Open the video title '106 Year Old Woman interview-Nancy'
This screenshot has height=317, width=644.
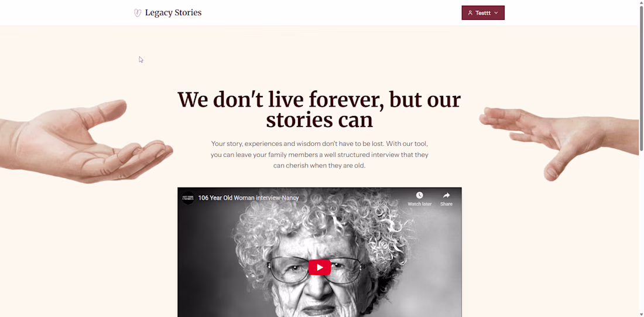click(248, 198)
